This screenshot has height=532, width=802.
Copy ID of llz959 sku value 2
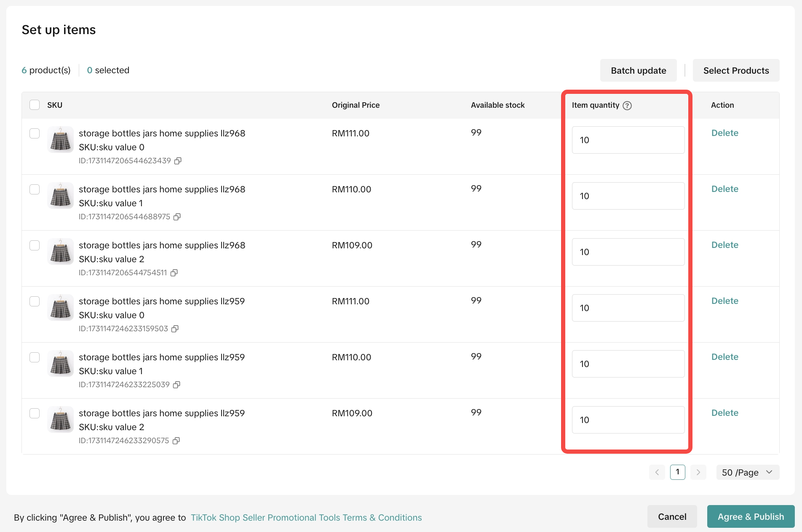pyautogui.click(x=176, y=441)
